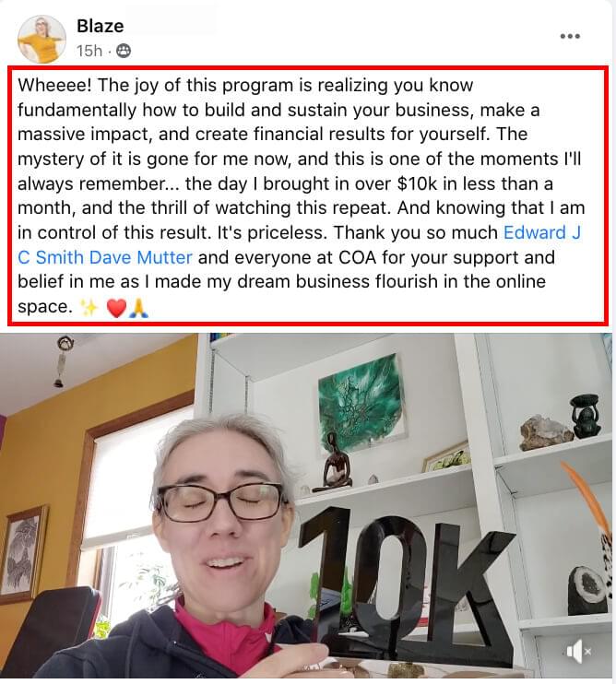Viewport: 616px width, 684px height.
Task: Open the three-dot post options menu
Action: tap(570, 36)
